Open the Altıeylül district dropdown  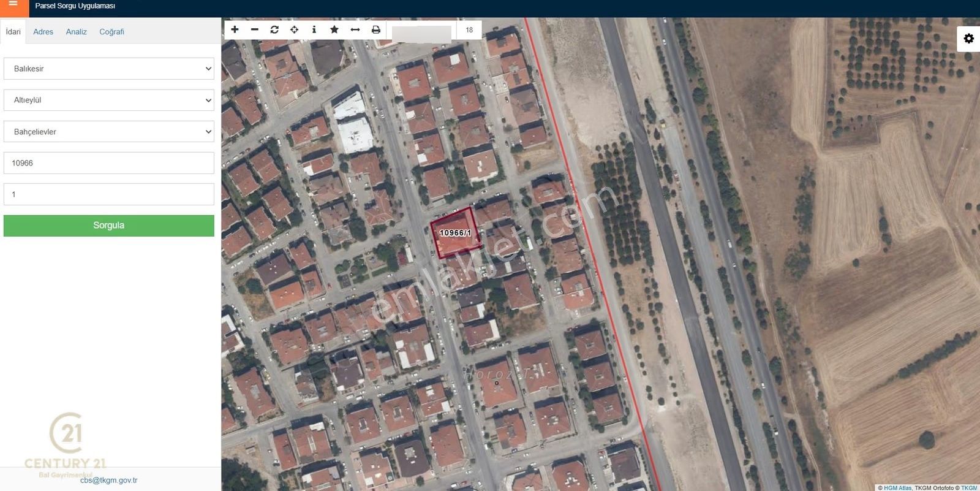coord(109,100)
